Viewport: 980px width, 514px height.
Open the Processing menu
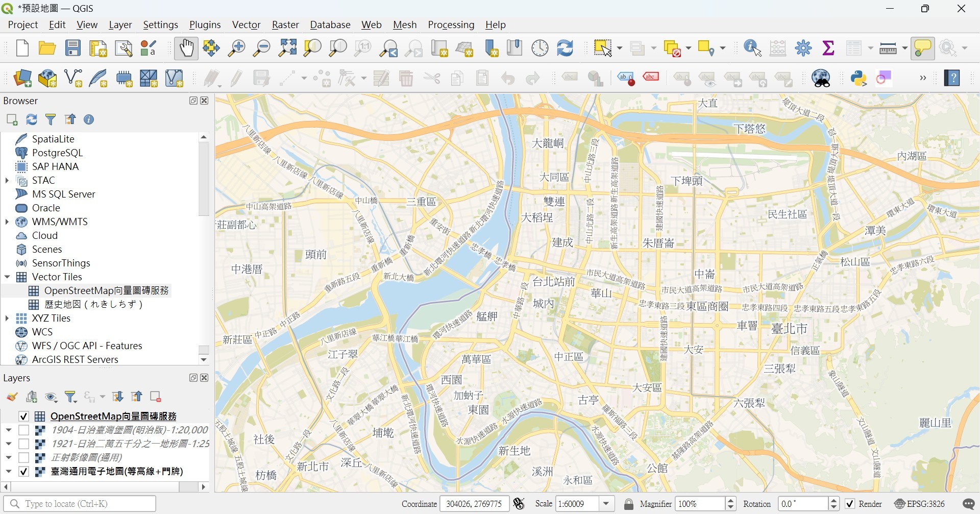(451, 25)
